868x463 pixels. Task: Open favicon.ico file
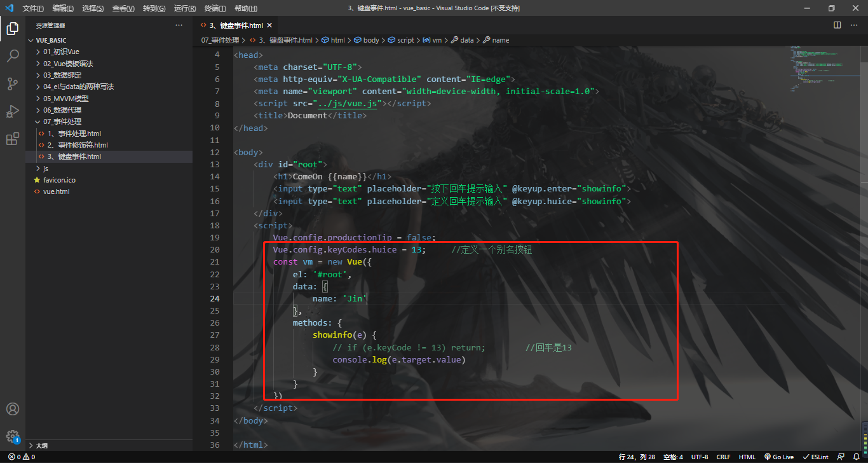(x=109, y=180)
